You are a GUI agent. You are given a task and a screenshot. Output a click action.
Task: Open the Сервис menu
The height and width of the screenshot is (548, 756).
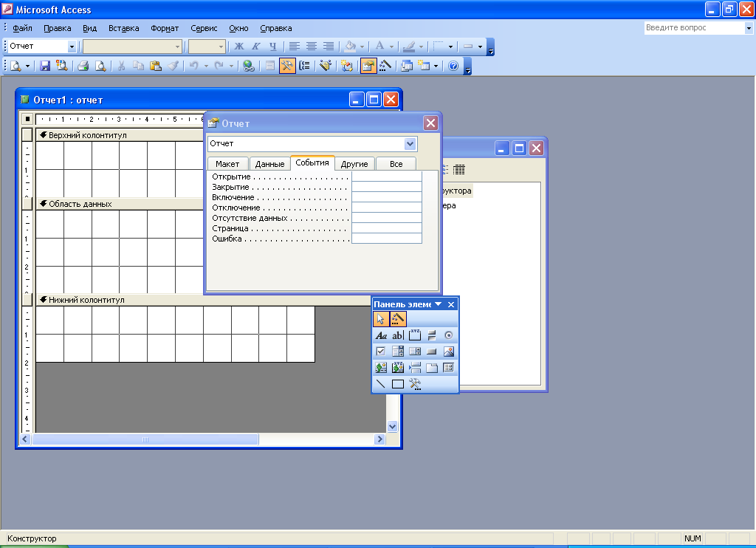204,28
